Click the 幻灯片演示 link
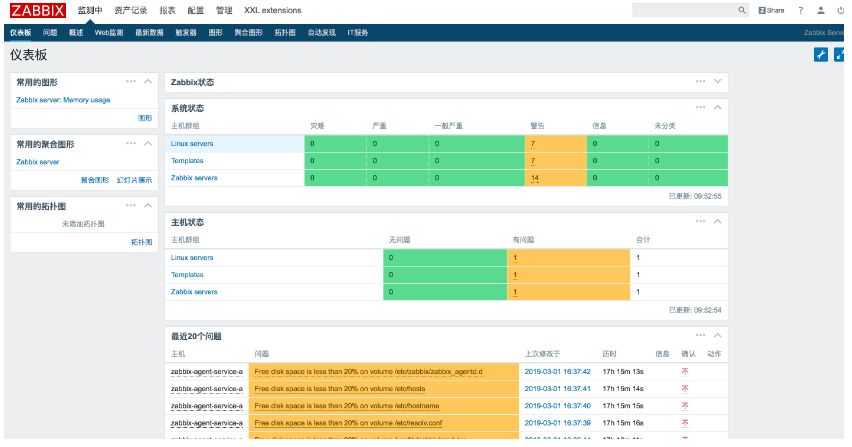The height and width of the screenshot is (447, 852). point(134,180)
